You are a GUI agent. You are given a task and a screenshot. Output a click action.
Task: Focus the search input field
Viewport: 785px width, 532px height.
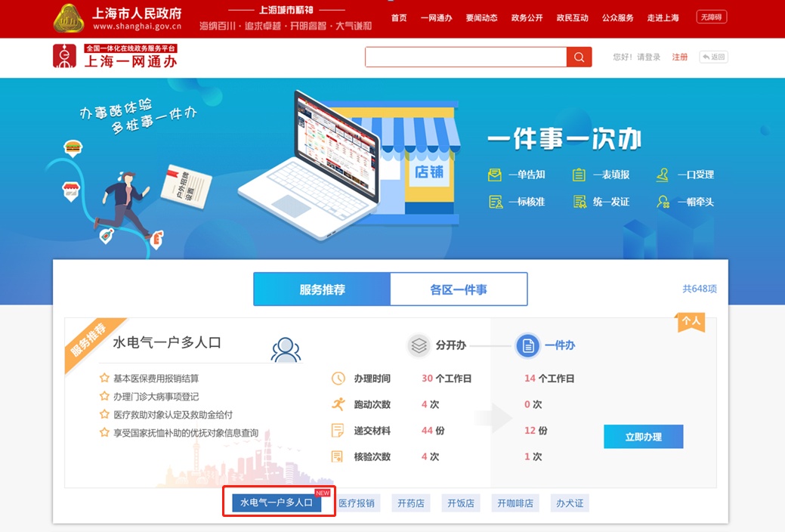pyautogui.click(x=465, y=57)
